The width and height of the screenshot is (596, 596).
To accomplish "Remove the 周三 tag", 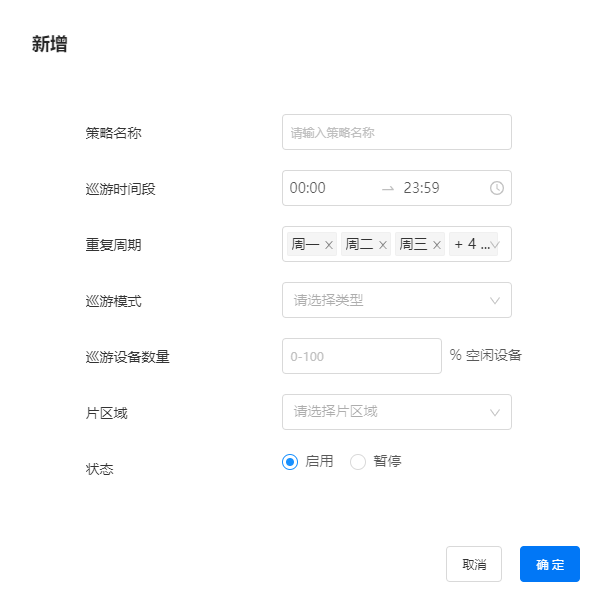I will tap(437, 245).
